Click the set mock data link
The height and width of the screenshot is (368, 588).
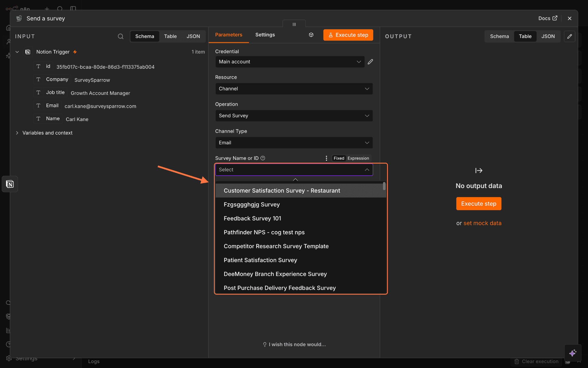point(482,223)
